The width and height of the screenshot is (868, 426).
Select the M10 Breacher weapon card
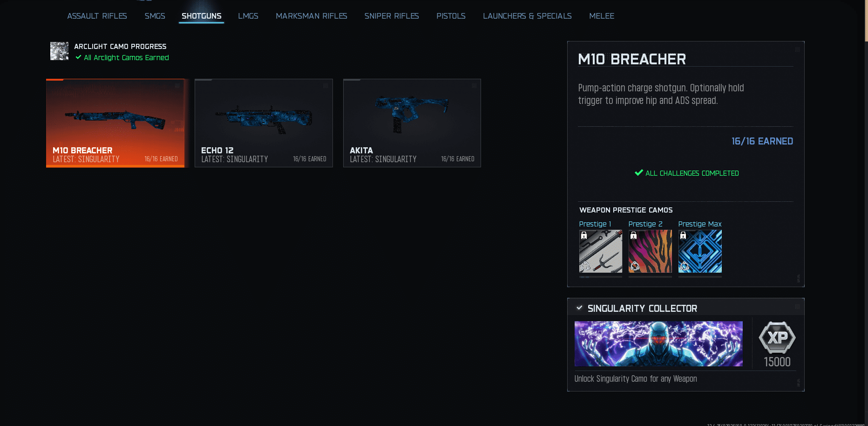click(x=115, y=123)
